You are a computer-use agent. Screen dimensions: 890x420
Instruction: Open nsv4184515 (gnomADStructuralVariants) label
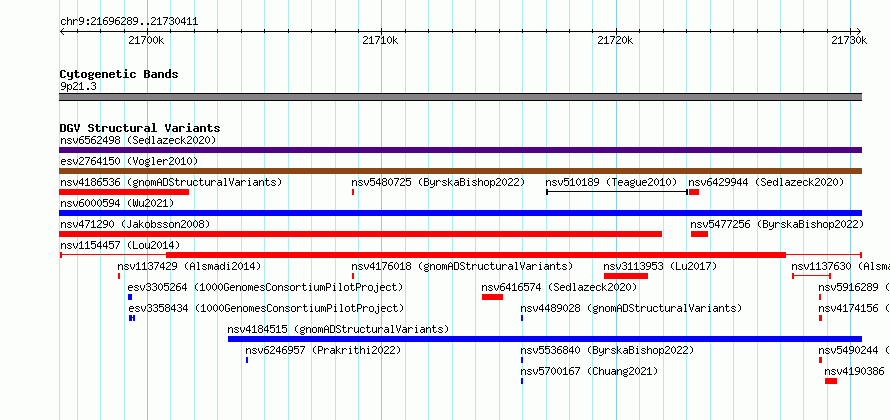point(338,329)
